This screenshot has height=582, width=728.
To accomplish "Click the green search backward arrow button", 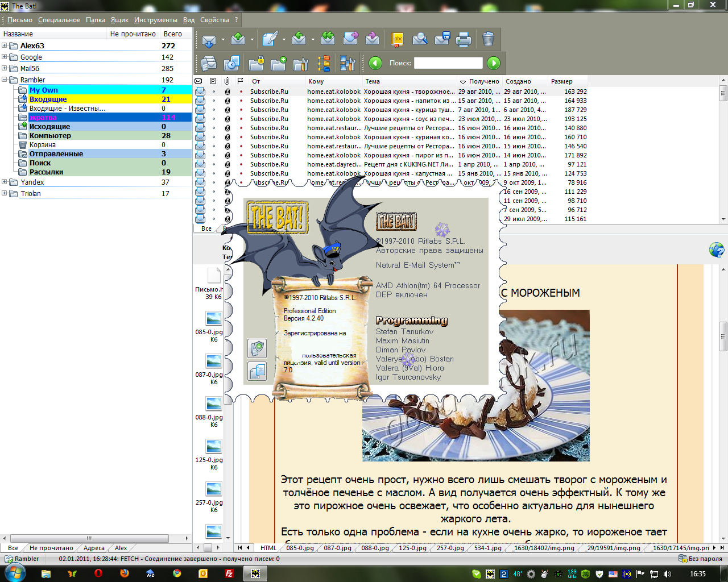I will pos(375,63).
